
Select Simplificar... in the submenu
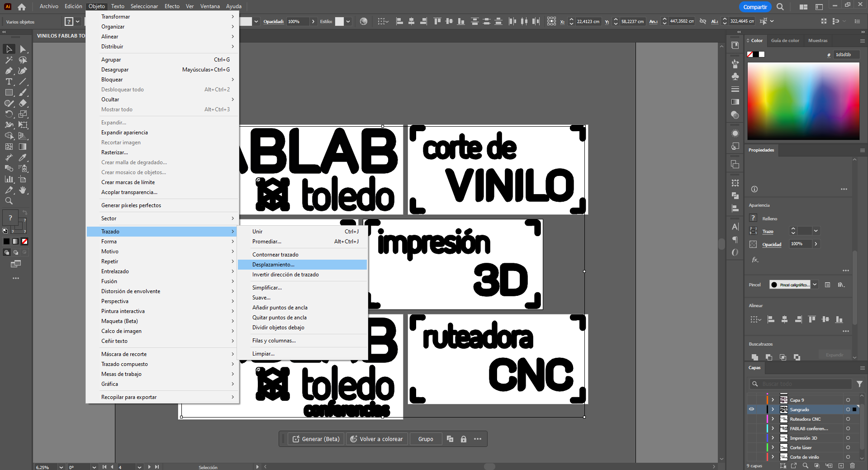point(302,288)
